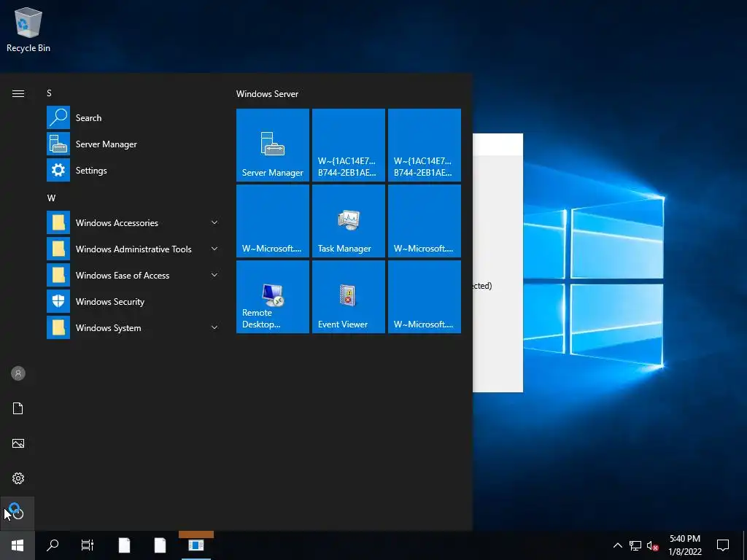Open Task View on the taskbar
Viewport: 747px width, 560px height.
(x=88, y=545)
